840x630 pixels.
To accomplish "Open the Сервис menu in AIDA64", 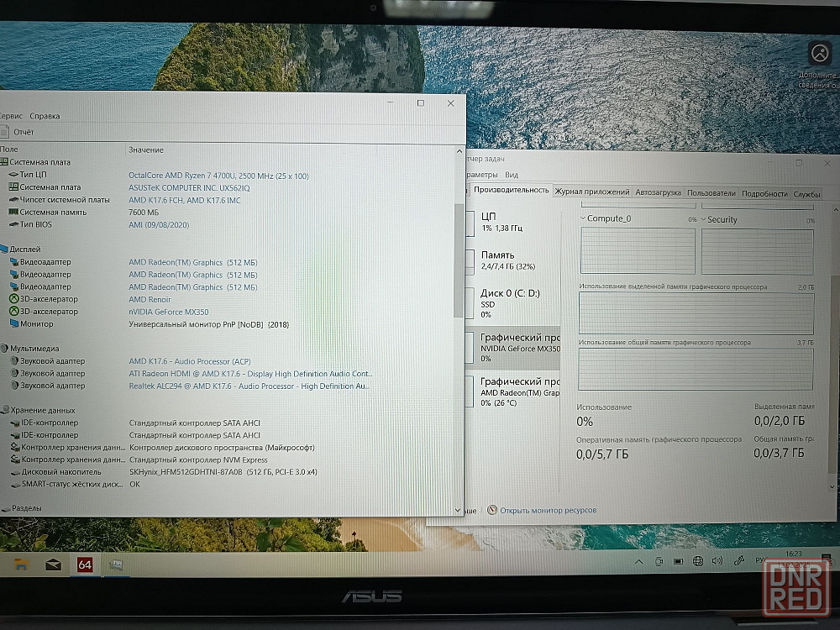I will (11, 116).
